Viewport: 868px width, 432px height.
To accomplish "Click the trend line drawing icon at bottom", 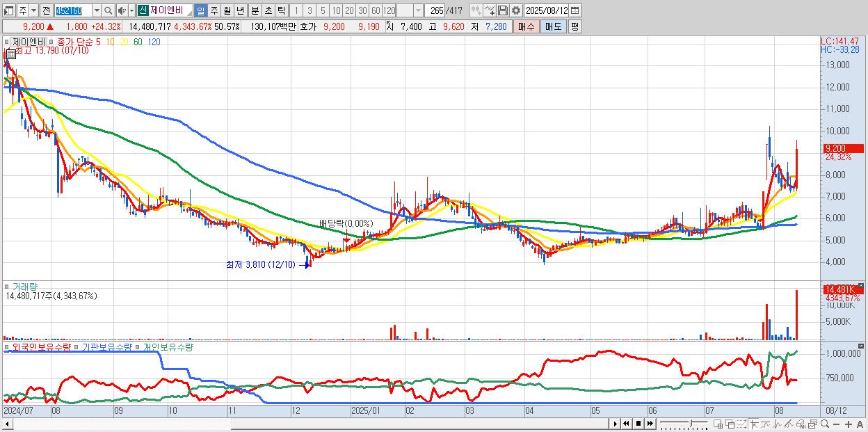I will [766, 424].
